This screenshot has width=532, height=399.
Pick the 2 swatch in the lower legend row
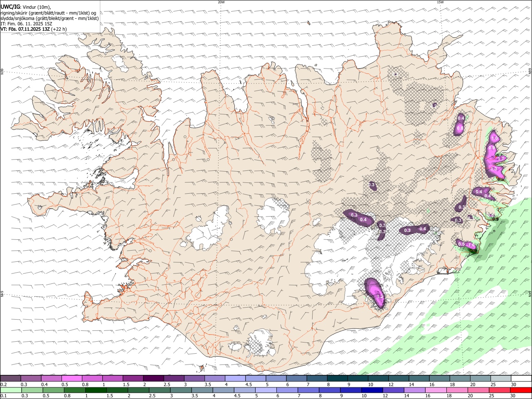[x=138, y=390]
